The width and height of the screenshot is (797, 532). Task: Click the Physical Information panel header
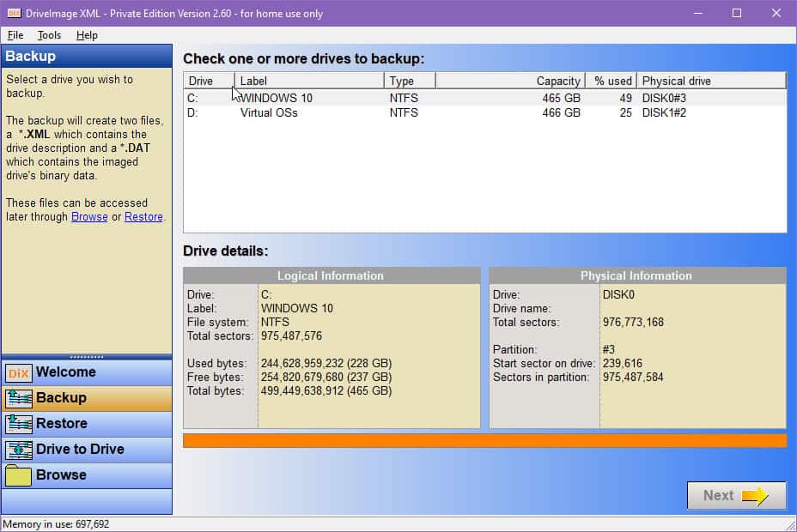(x=637, y=275)
